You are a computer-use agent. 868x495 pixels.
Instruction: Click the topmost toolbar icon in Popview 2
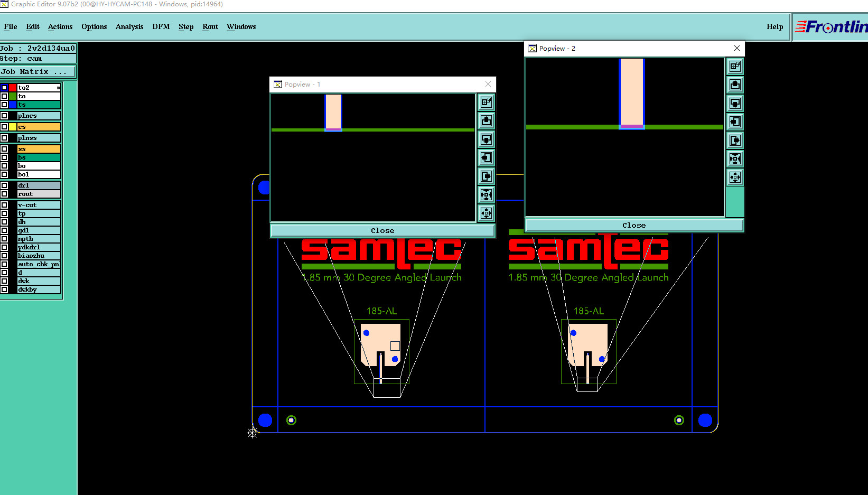click(735, 66)
